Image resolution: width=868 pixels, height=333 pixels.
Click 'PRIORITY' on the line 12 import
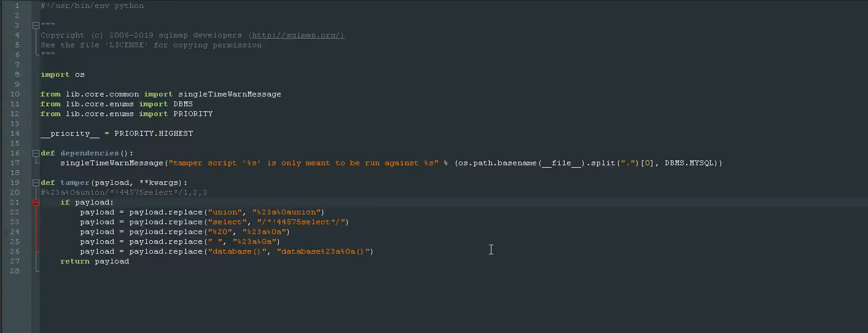tap(193, 114)
